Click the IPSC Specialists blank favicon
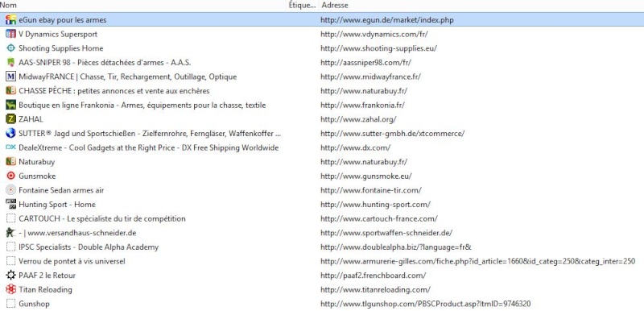Viewport: 644px width, 311px height. 11,247
